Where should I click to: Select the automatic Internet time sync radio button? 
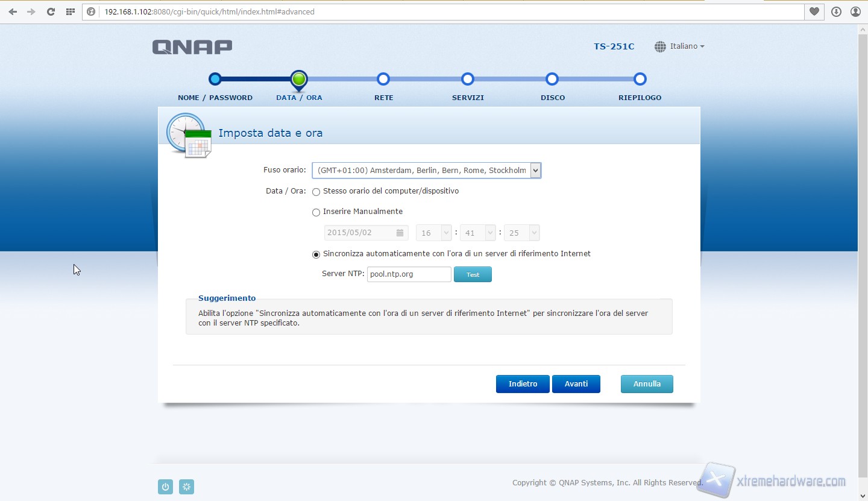pyautogui.click(x=316, y=254)
